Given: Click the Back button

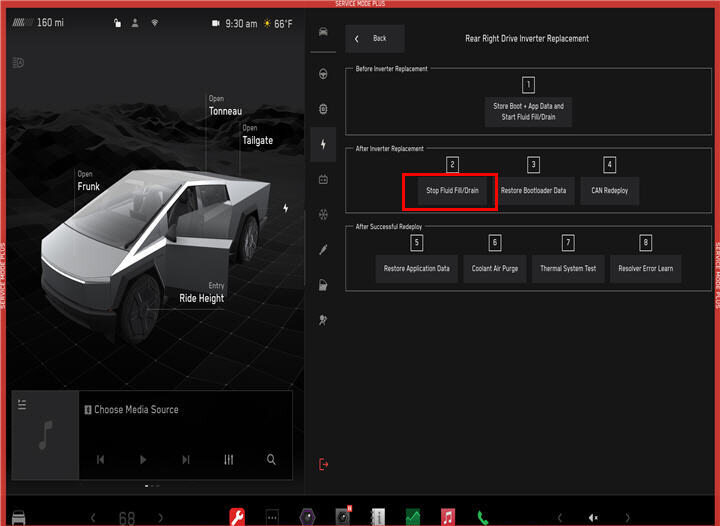Looking at the screenshot, I should click(x=375, y=39).
